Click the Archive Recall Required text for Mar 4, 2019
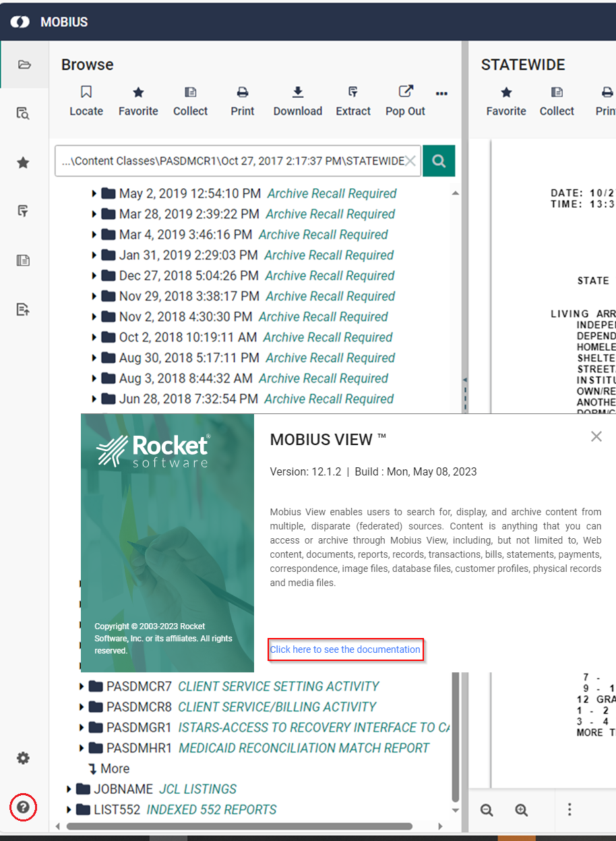 (x=324, y=235)
